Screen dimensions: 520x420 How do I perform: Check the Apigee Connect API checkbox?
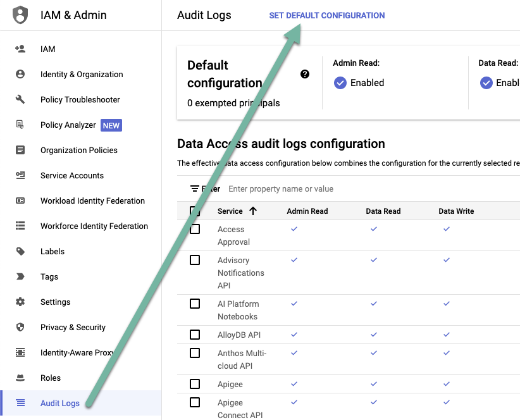coord(194,402)
